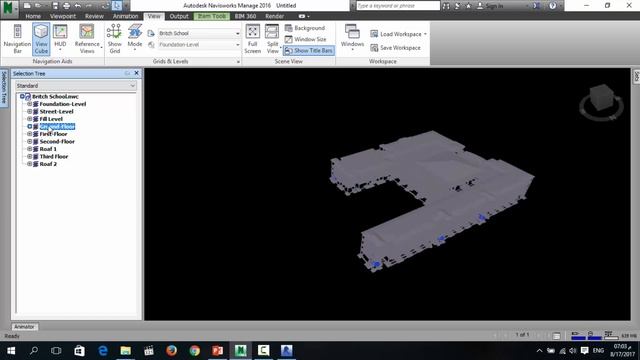The height and width of the screenshot is (360, 640).
Task: Open the Animator docked tab
Action: tap(24, 327)
